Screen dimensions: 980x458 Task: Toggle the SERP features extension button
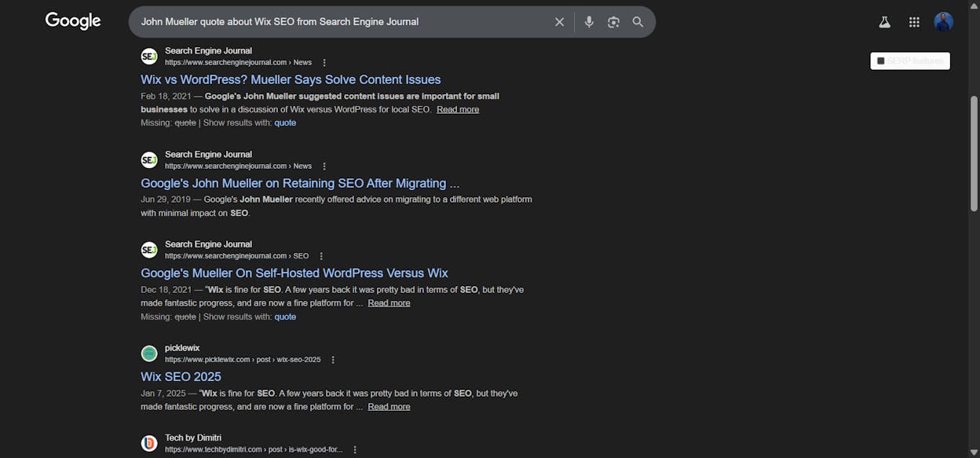[910, 60]
